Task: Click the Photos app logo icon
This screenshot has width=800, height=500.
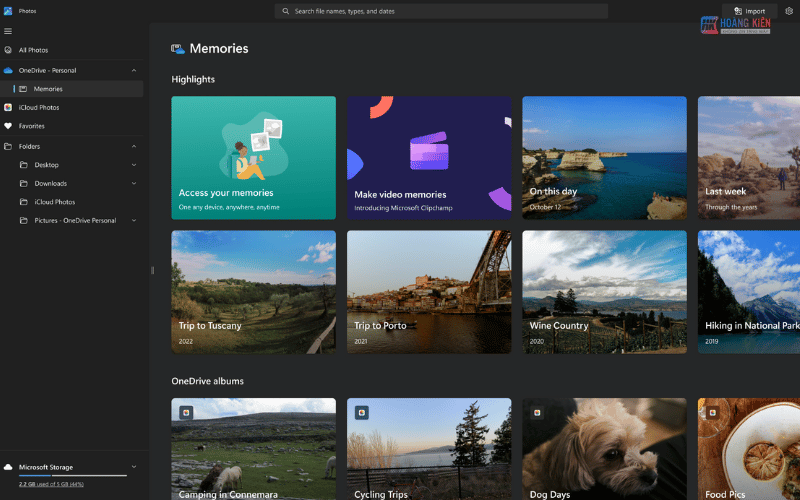Action: coord(8,11)
